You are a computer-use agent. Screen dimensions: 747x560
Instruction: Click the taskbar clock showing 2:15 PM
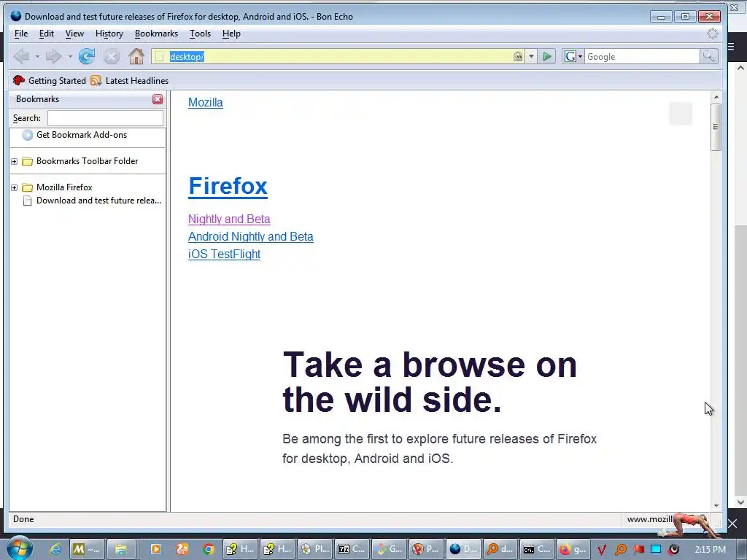710,550
